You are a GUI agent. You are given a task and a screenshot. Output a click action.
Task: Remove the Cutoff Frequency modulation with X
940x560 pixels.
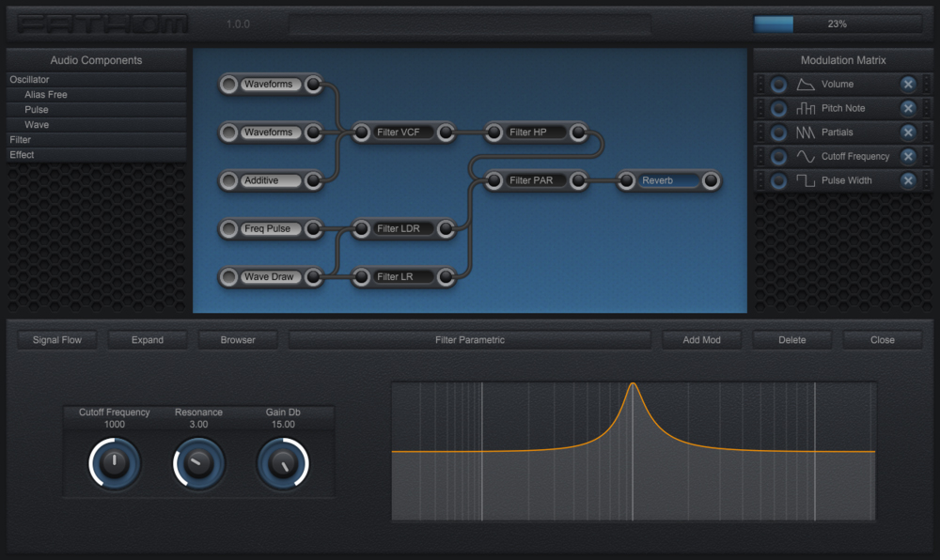(908, 156)
